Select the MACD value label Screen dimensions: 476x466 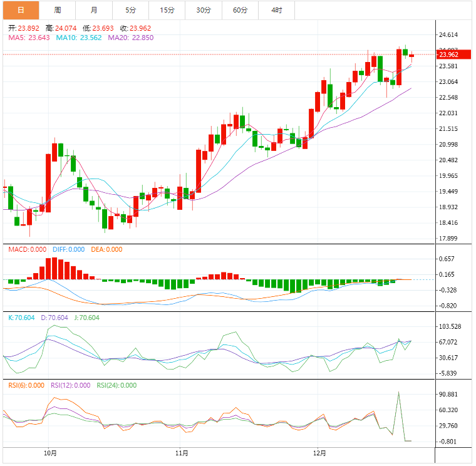coord(27,249)
